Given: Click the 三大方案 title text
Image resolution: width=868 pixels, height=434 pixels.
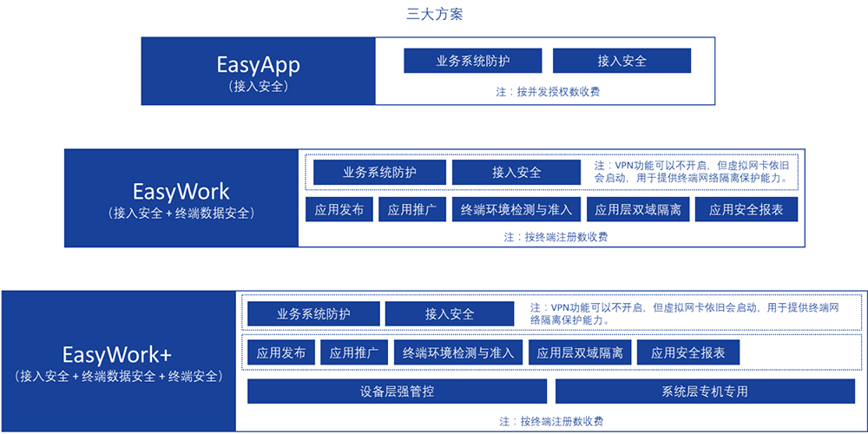Looking at the screenshot, I should click(435, 15).
